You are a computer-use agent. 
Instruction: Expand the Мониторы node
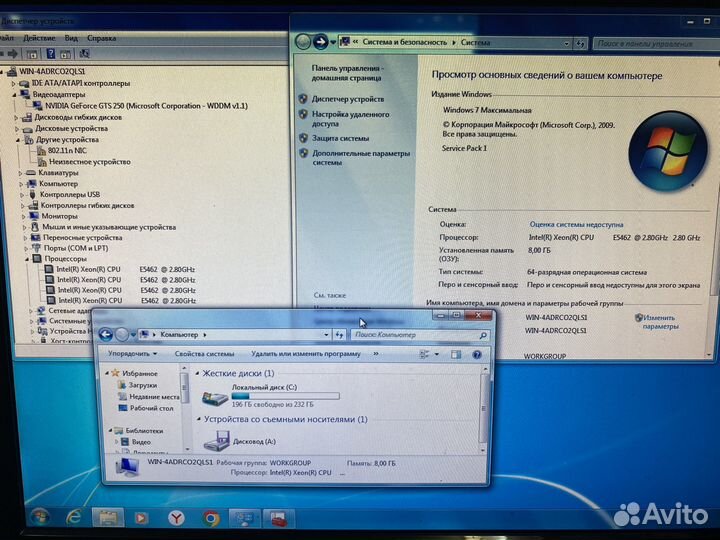tap(23, 216)
